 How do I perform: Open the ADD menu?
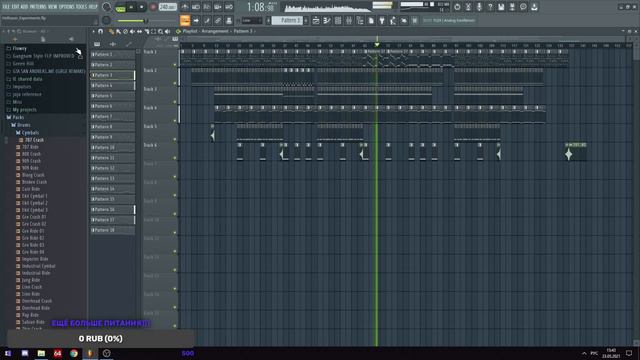[x=24, y=7]
